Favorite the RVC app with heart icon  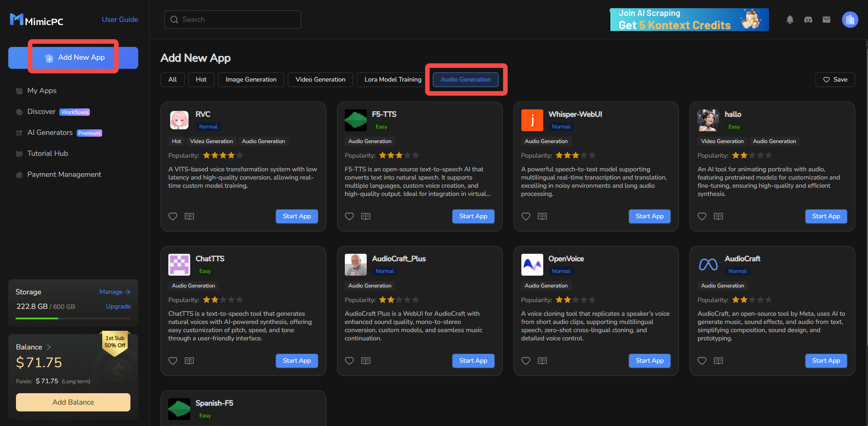(173, 216)
